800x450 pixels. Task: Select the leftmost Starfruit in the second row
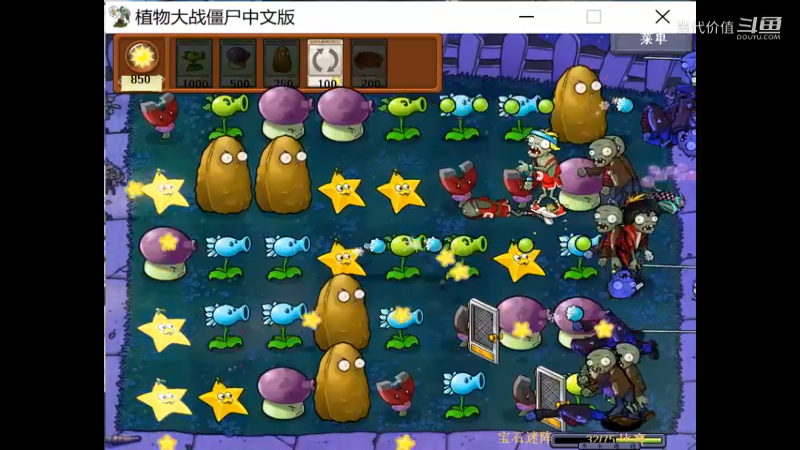(164, 191)
